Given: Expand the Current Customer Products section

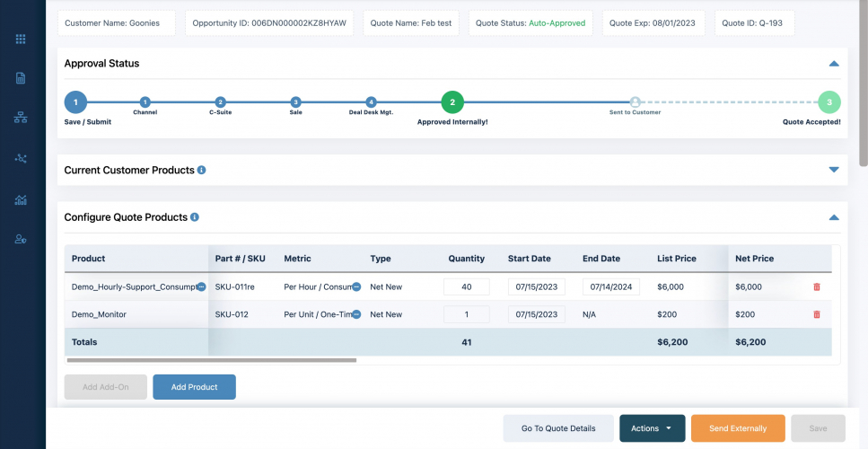Looking at the screenshot, I should point(834,170).
